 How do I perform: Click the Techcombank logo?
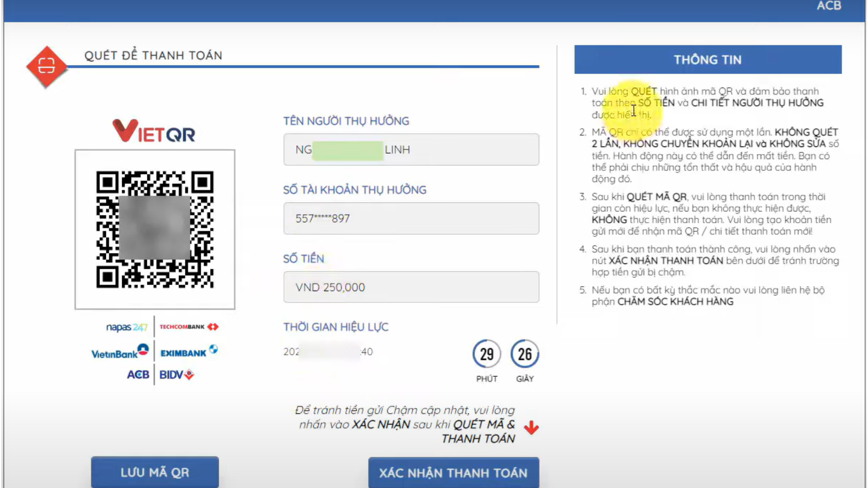(189, 326)
